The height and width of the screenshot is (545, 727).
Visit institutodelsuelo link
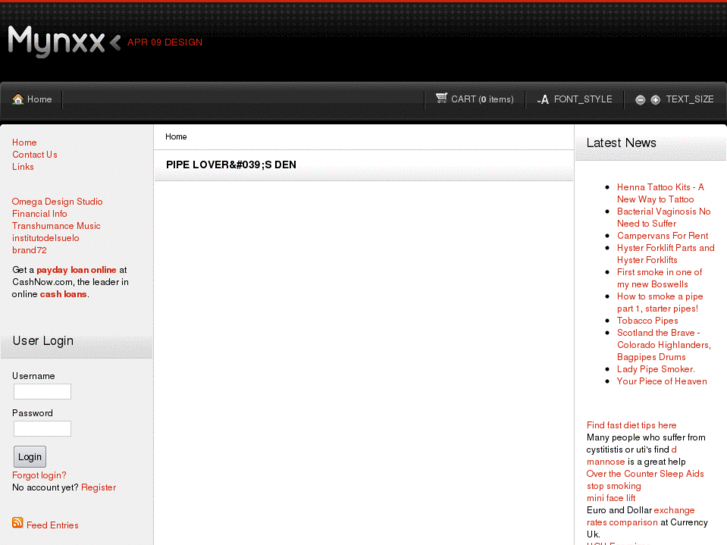pyautogui.click(x=45, y=237)
